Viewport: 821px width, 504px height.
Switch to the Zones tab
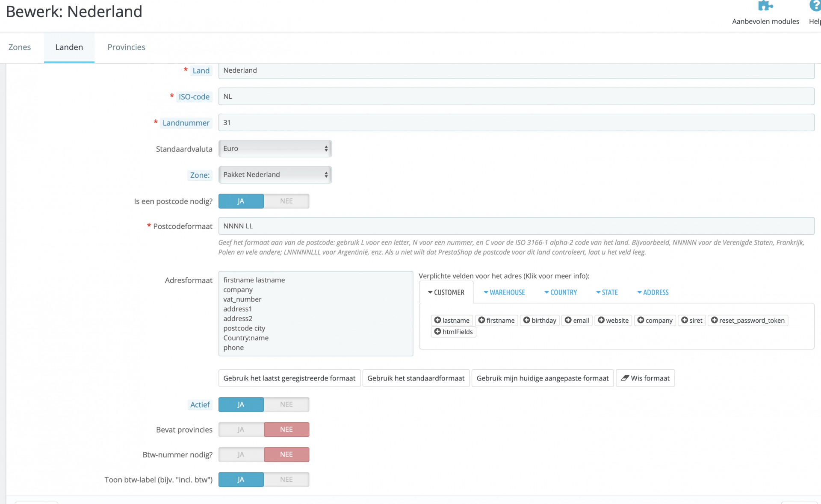click(x=20, y=47)
